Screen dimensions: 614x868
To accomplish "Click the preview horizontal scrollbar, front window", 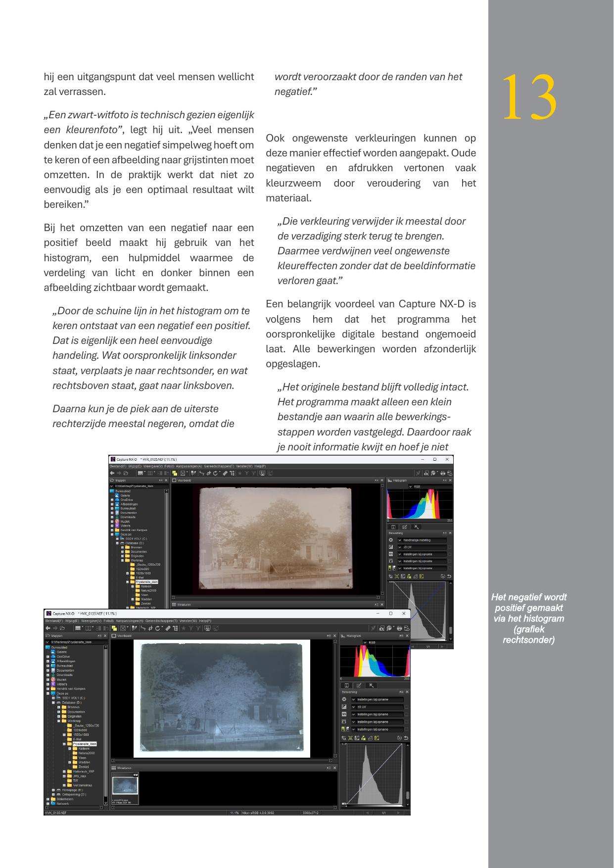I will click(x=223, y=760).
